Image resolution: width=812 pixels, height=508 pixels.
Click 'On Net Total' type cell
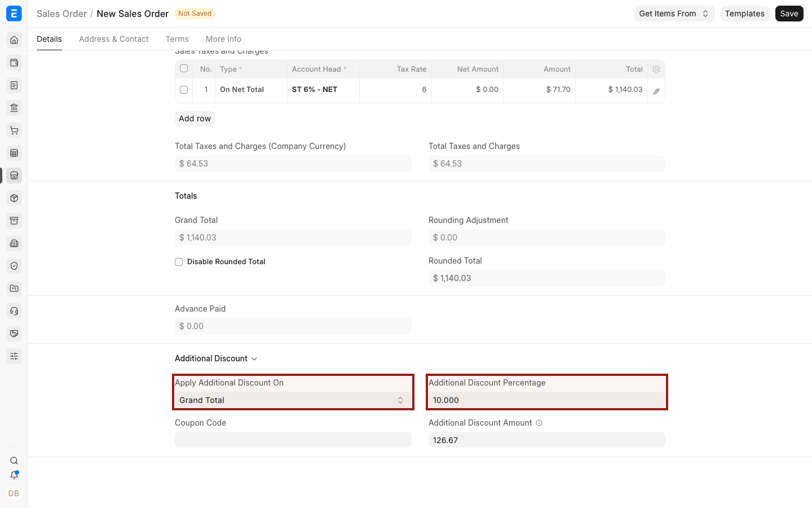[251, 90]
